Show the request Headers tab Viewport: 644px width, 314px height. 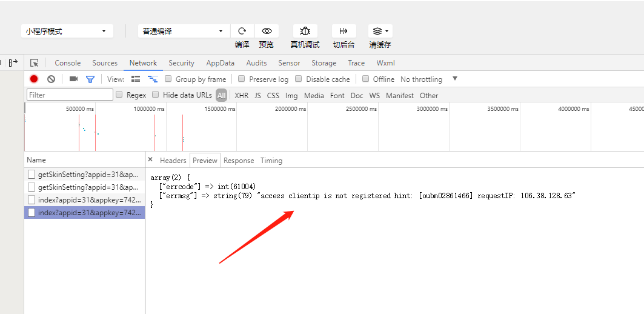point(173,160)
